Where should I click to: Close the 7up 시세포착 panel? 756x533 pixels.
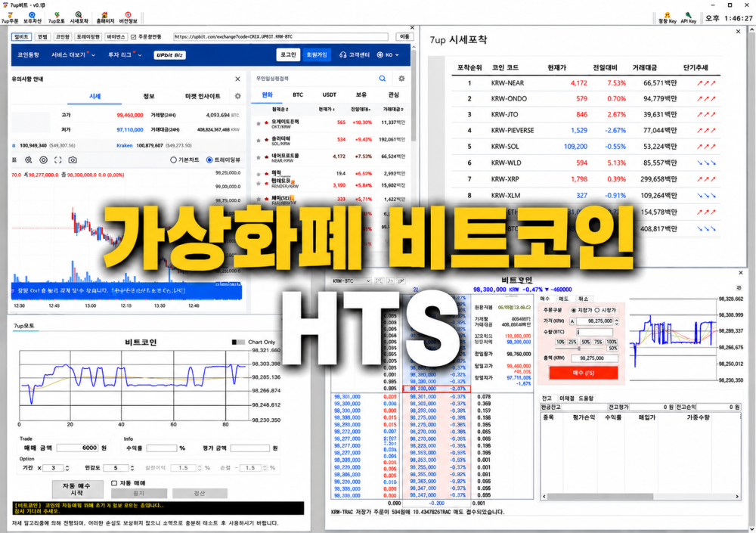tap(738, 31)
